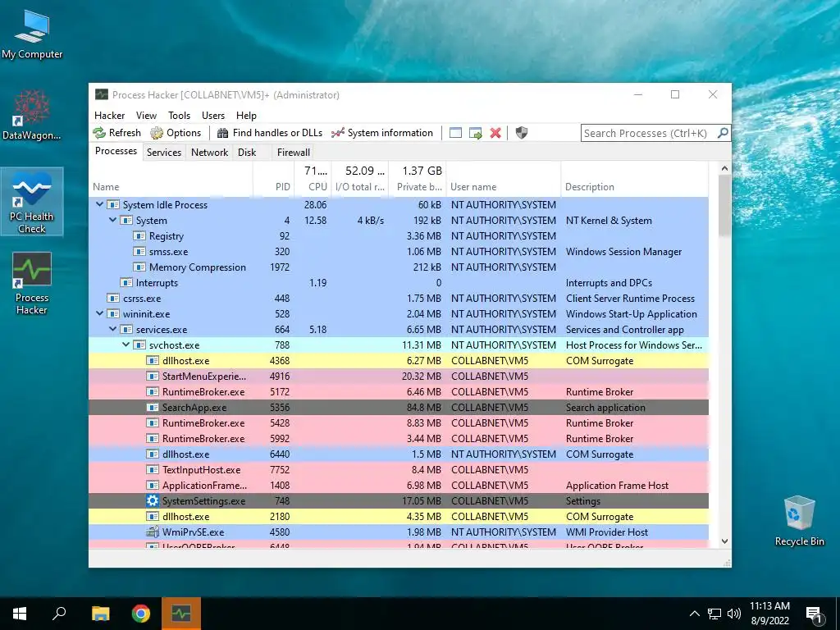Open the Windows Start button
This screenshot has width=840, height=630.
click(20, 614)
